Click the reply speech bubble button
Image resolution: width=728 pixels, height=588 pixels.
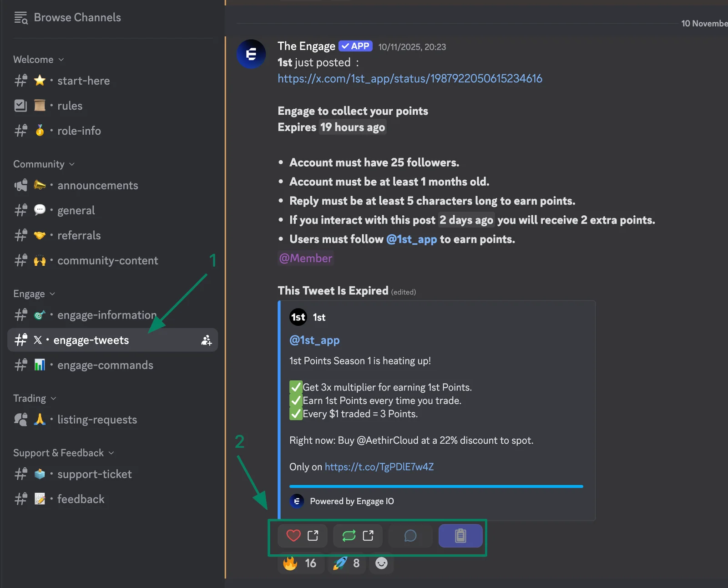coord(410,536)
